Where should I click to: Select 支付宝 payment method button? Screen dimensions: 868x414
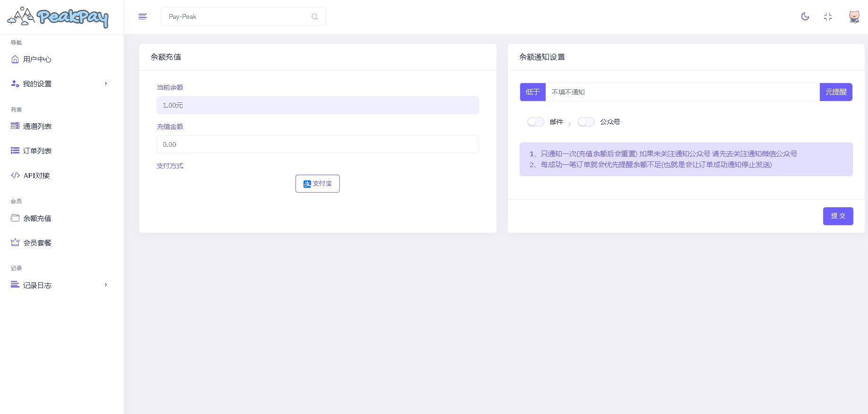317,184
